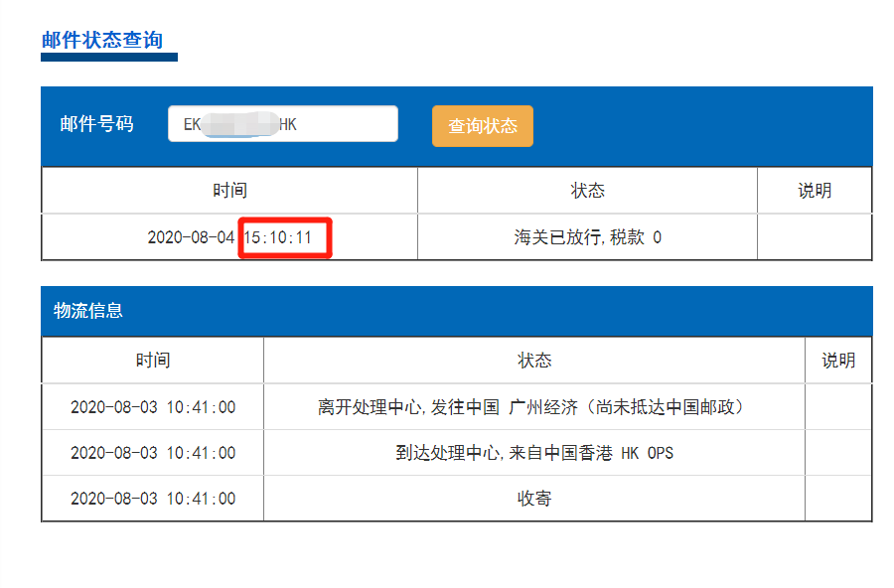Click the 说明 header in logistics table
Viewport: 894px width, 588px height.
point(839,361)
